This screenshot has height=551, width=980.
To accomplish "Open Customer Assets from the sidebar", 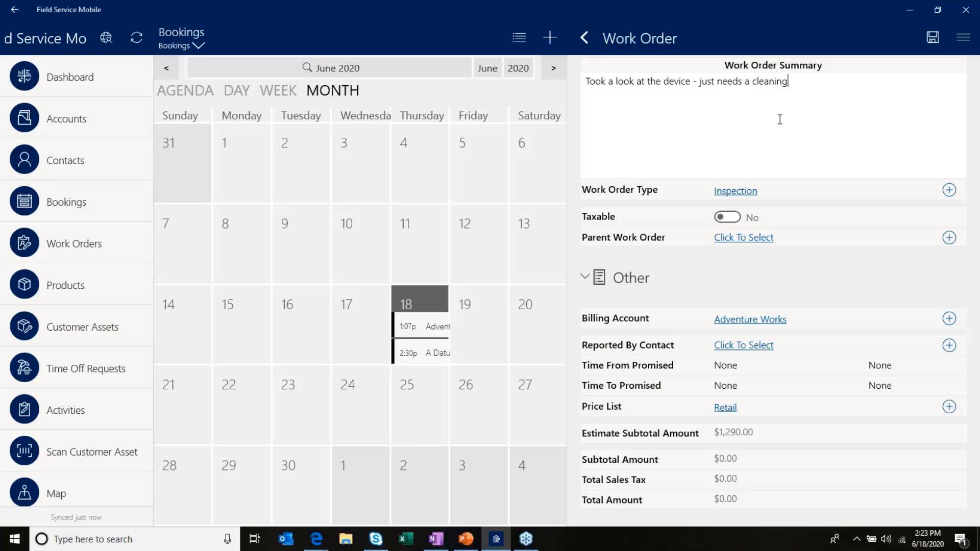I will coord(83,327).
